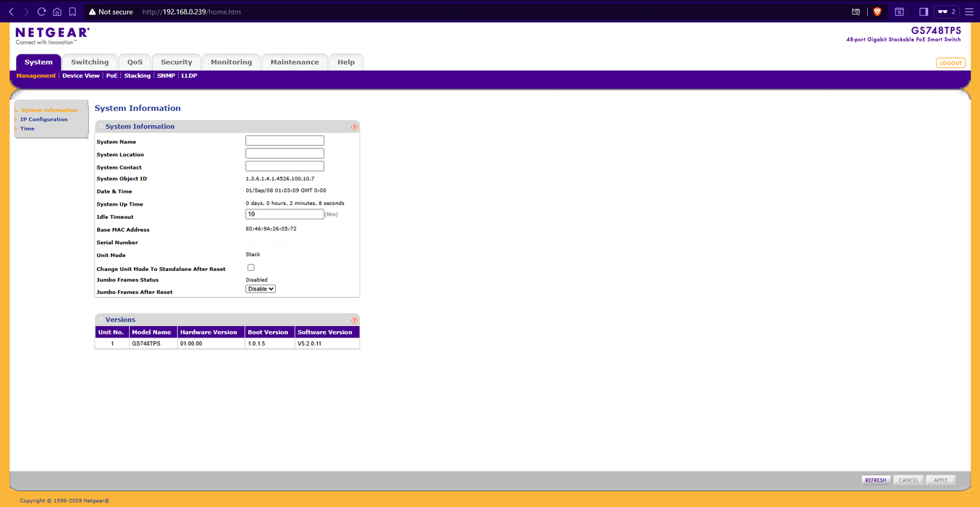
Task: Select the Management submenu
Action: click(x=36, y=76)
